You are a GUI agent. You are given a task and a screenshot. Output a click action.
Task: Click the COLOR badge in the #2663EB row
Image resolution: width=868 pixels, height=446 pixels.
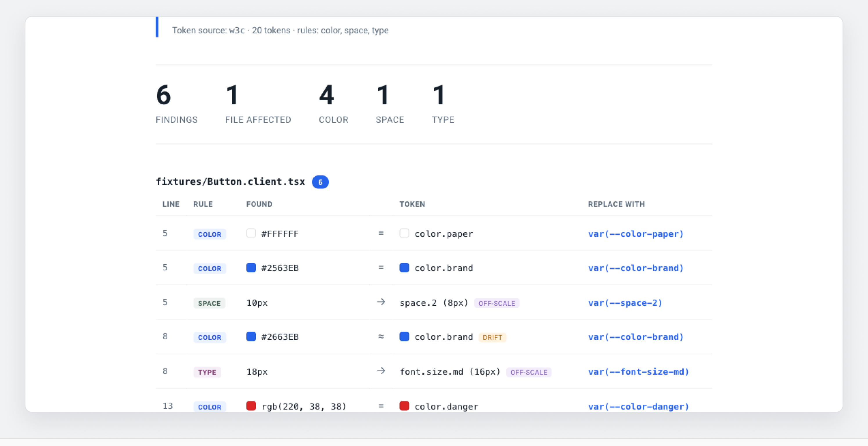click(210, 337)
